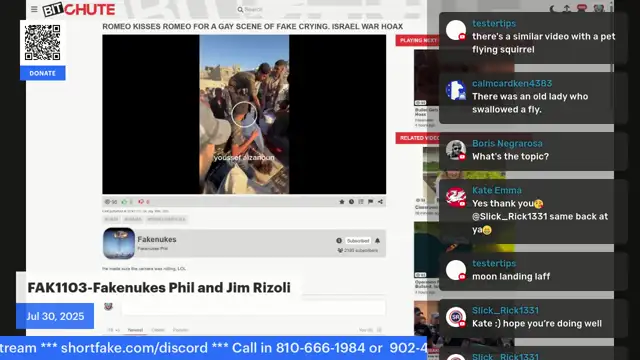Click Boris Negrarosa chat avatar
This screenshot has width=640, height=360.
pos(456,150)
